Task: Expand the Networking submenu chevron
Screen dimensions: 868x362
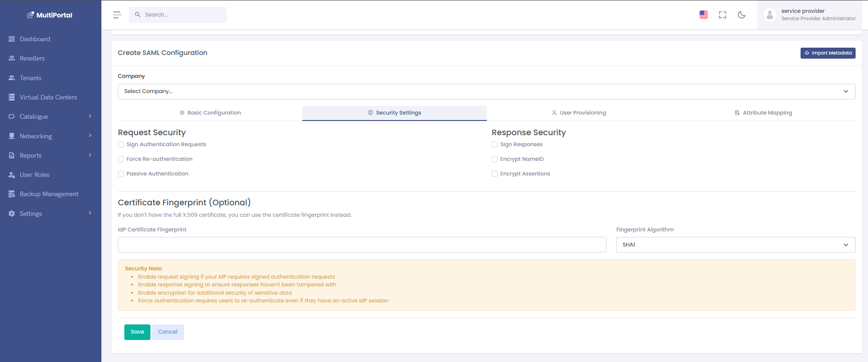Action: [90, 136]
